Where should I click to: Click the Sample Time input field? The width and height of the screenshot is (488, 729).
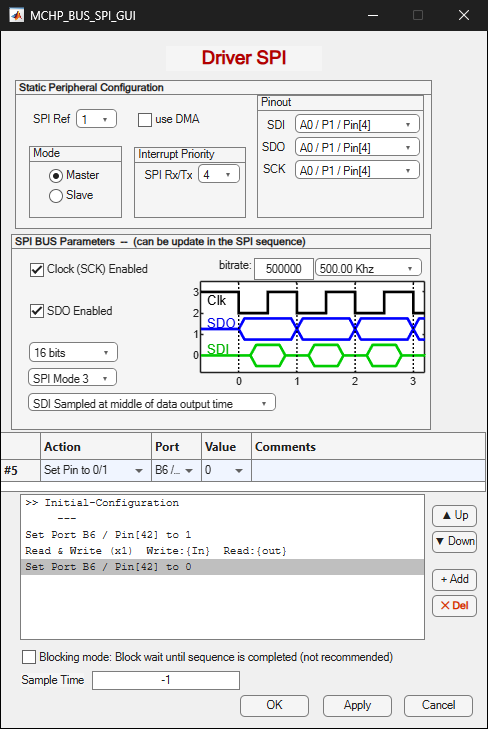(166, 680)
